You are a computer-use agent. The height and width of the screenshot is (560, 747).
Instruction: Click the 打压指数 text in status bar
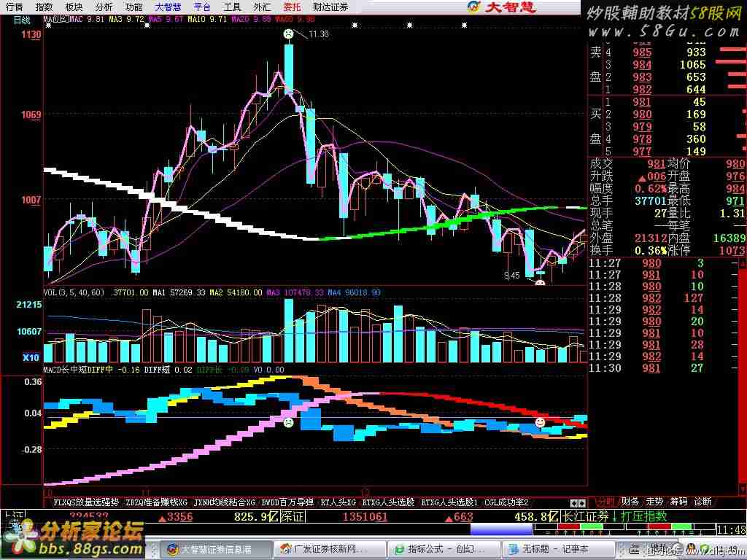pos(643,517)
